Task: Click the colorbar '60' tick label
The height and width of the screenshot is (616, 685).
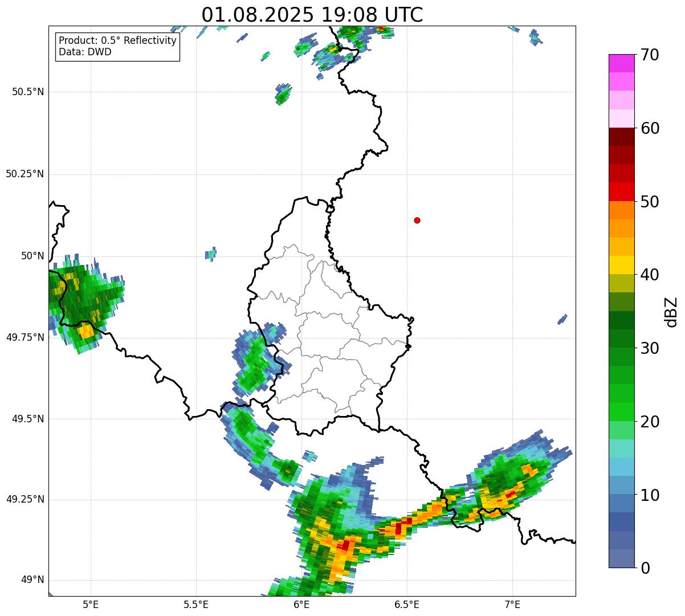Action: click(650, 128)
